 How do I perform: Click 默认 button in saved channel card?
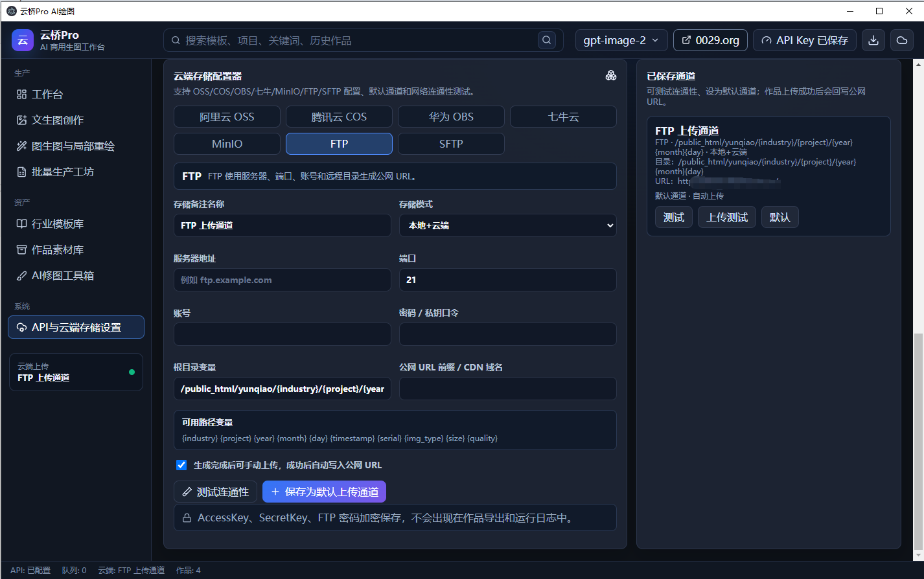780,217
